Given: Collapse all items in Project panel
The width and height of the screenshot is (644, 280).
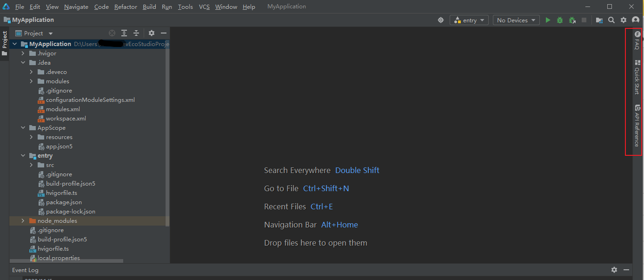Looking at the screenshot, I should coord(136,33).
